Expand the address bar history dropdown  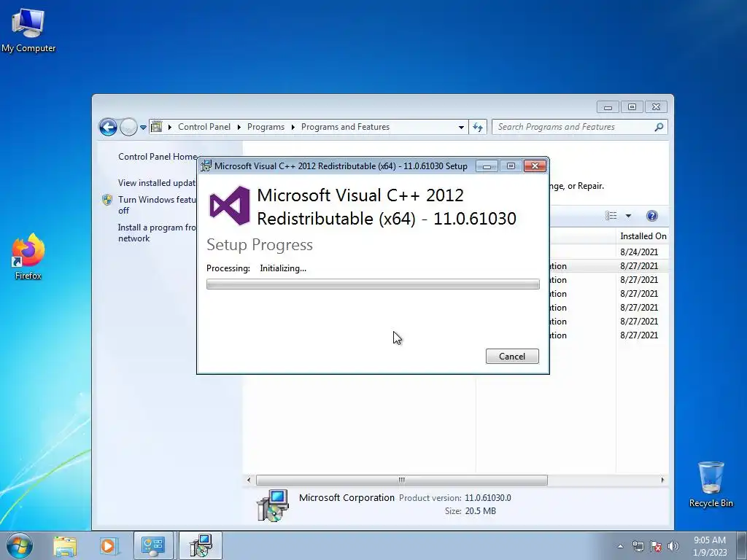[x=461, y=127]
